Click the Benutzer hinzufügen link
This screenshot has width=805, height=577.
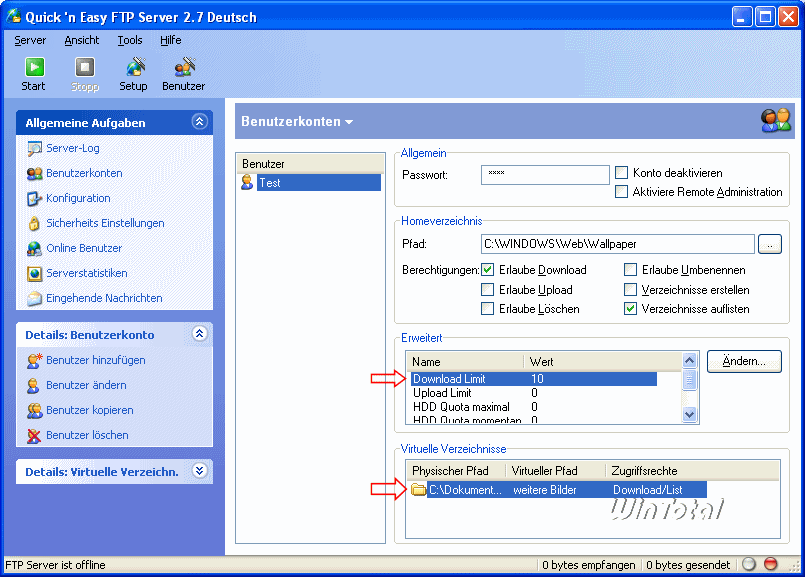coord(95,360)
